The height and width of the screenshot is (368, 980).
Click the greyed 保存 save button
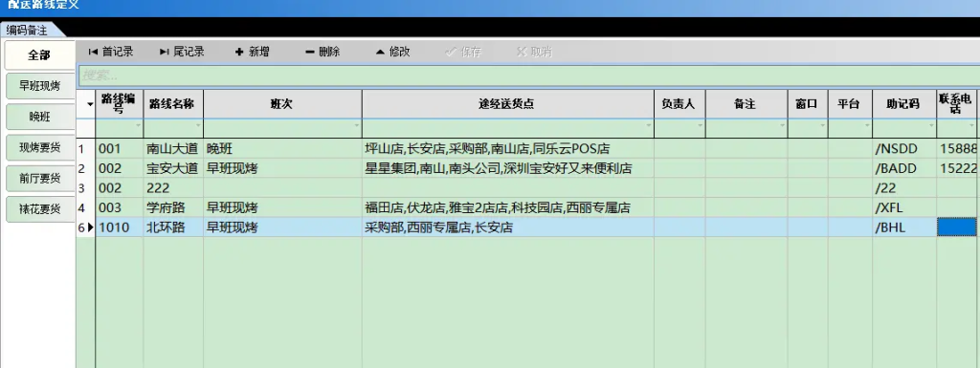(463, 52)
